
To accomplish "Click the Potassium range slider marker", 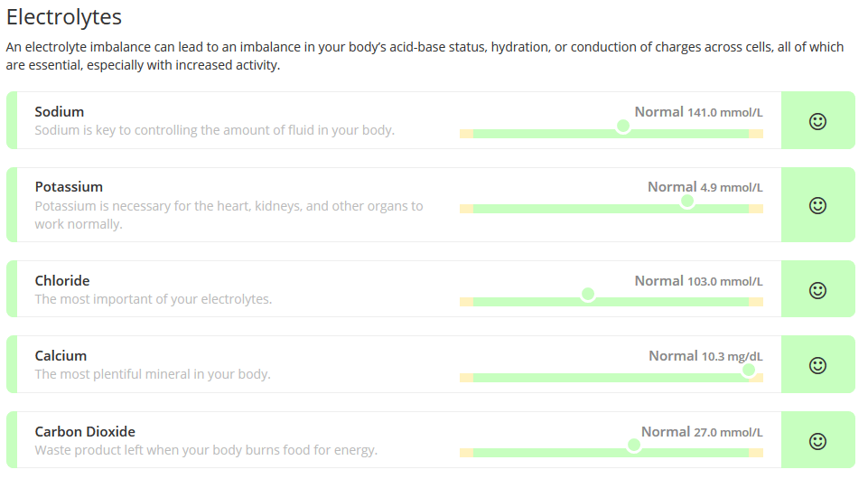I will [x=686, y=202].
